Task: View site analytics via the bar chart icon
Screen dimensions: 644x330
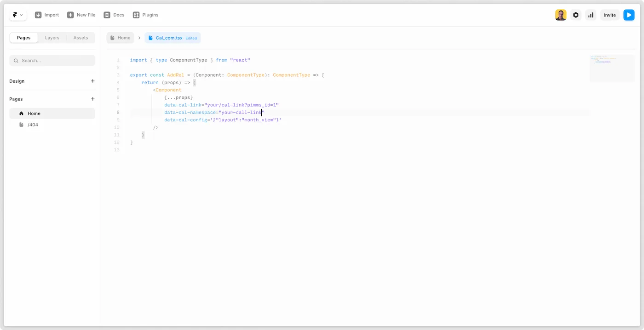Action: coord(591,14)
